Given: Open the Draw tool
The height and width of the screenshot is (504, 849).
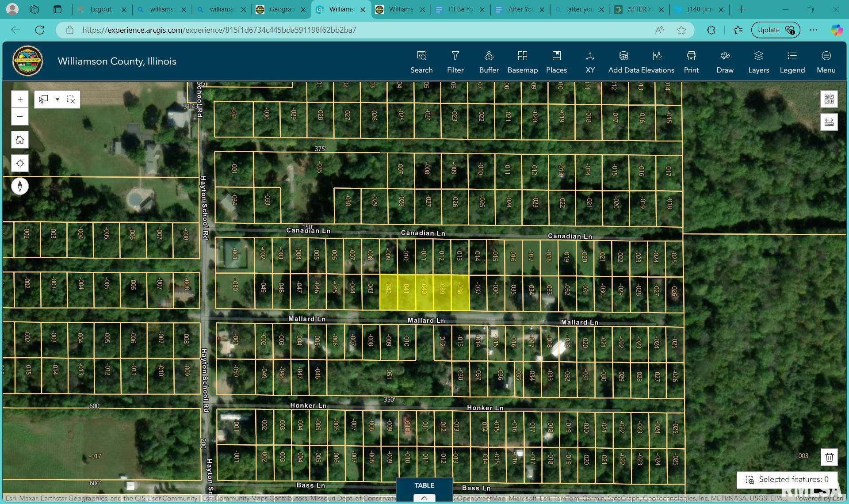Looking at the screenshot, I should point(725,62).
